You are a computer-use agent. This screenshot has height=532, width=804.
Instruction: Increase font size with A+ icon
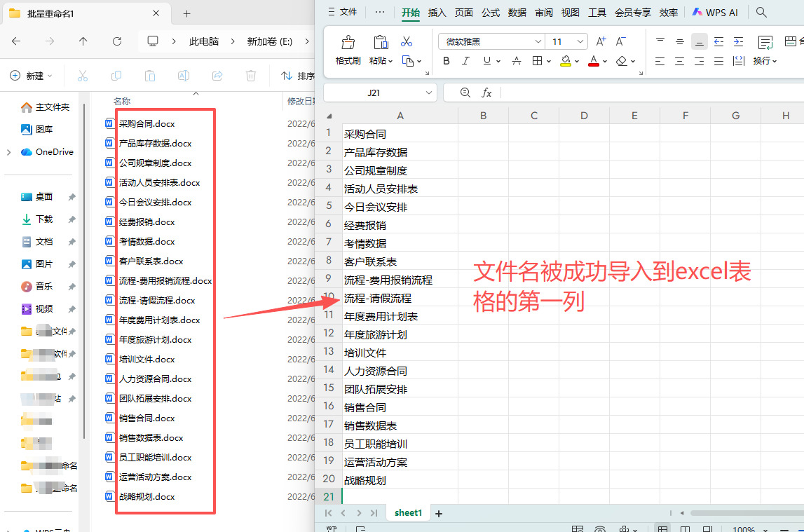601,41
